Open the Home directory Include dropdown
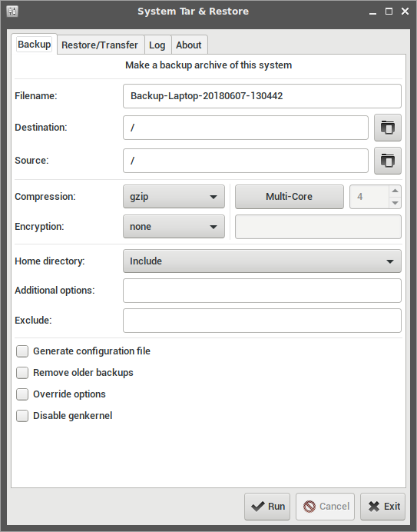Screen dimensions: 417x532 [x=262, y=261]
